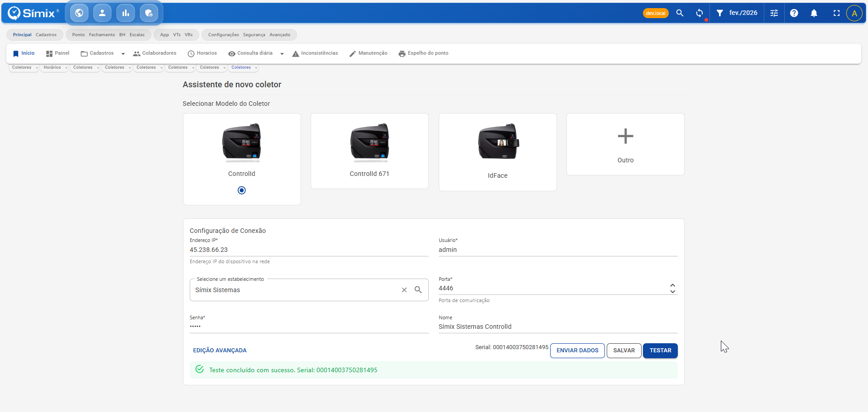Click ENVIAR DADOS button
The width and height of the screenshot is (868, 412).
click(577, 350)
